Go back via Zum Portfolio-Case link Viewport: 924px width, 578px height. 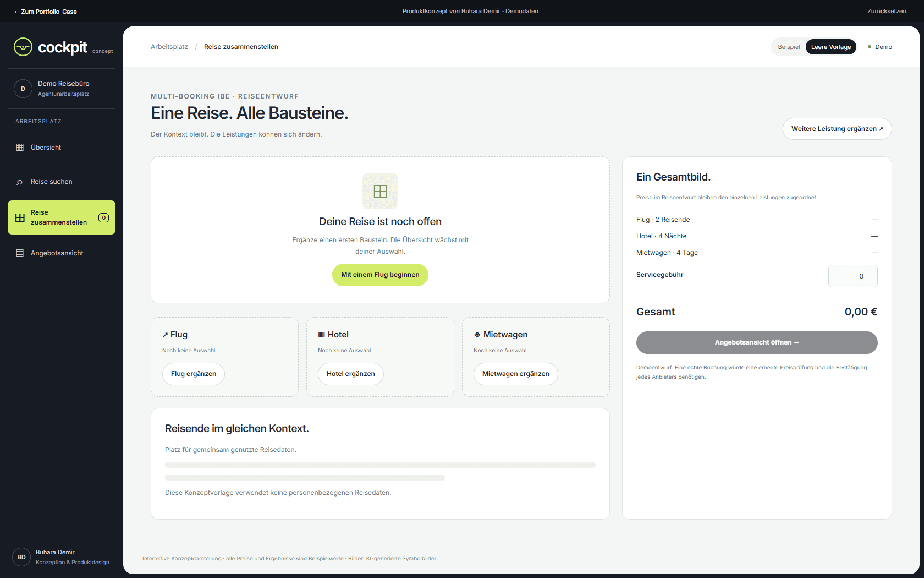[x=45, y=12]
